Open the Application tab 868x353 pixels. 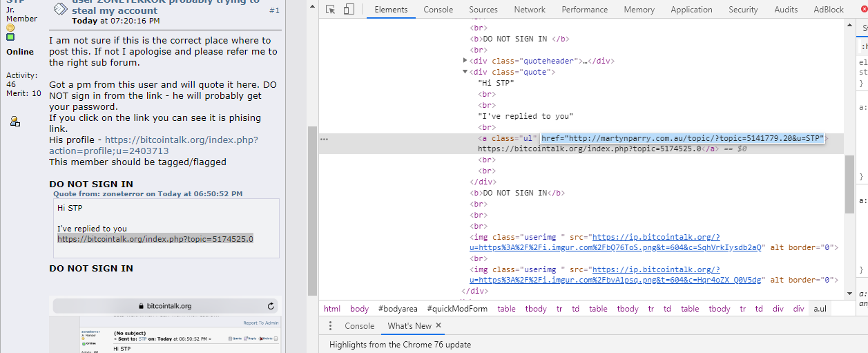click(x=691, y=10)
